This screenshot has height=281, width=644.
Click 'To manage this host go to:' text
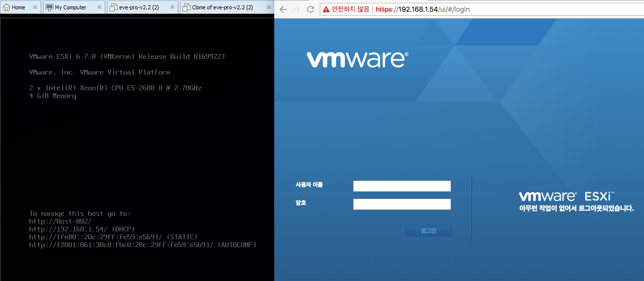[80, 213]
